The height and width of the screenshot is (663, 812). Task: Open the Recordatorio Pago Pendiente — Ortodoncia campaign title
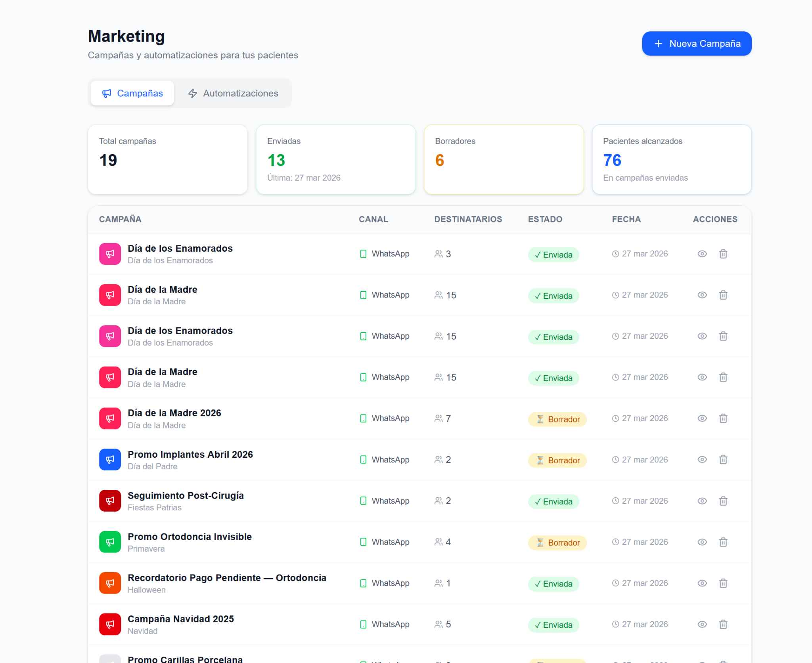pyautogui.click(x=227, y=578)
